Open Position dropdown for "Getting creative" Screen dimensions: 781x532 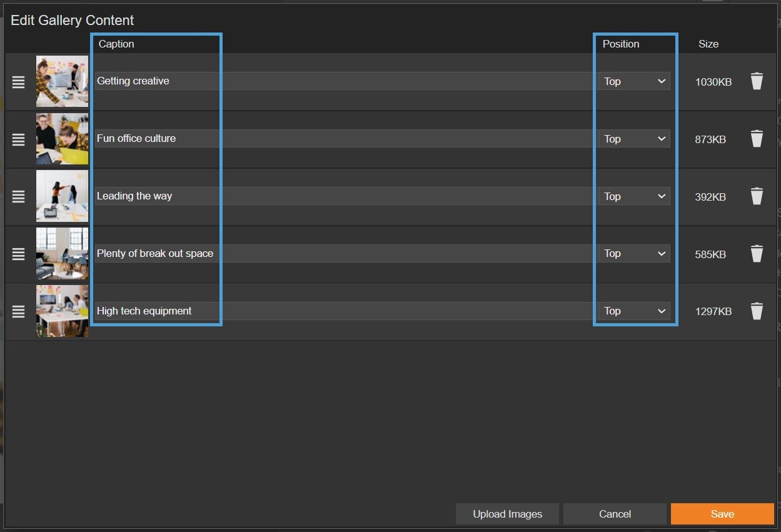(x=634, y=81)
